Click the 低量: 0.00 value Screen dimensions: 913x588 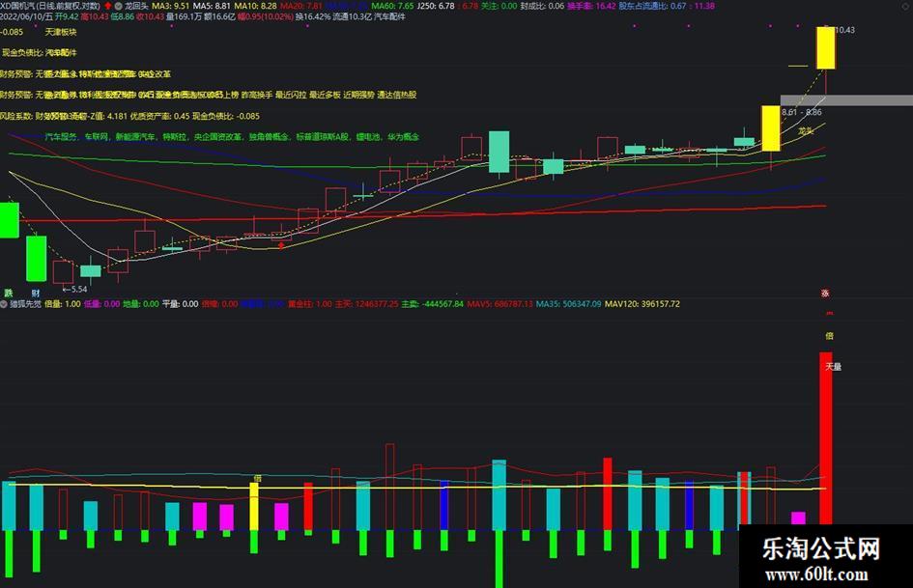(x=101, y=304)
